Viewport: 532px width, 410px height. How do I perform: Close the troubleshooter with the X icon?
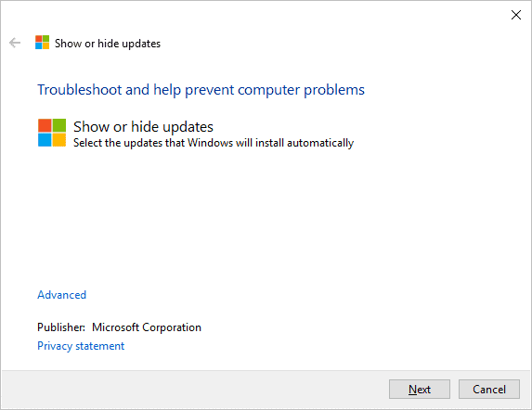pyautogui.click(x=515, y=15)
